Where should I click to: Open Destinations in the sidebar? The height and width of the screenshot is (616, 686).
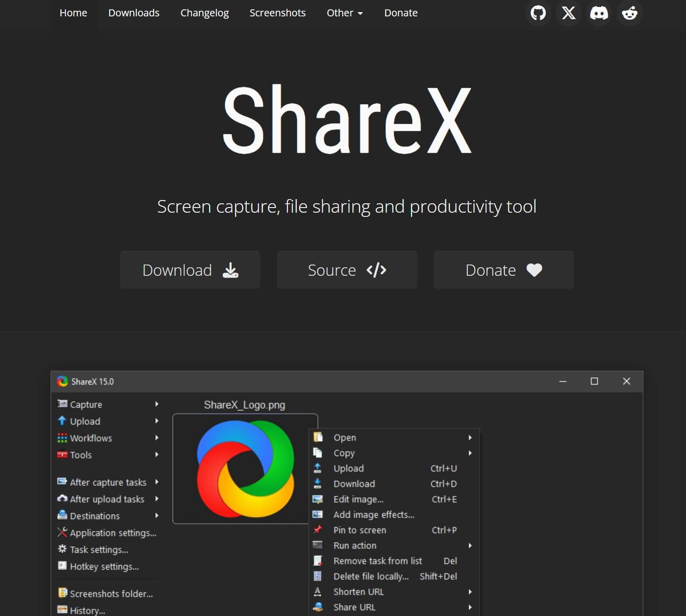[94, 516]
